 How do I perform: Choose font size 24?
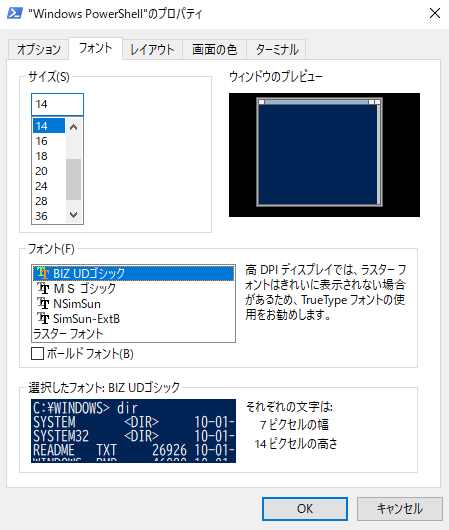pyautogui.click(x=49, y=186)
